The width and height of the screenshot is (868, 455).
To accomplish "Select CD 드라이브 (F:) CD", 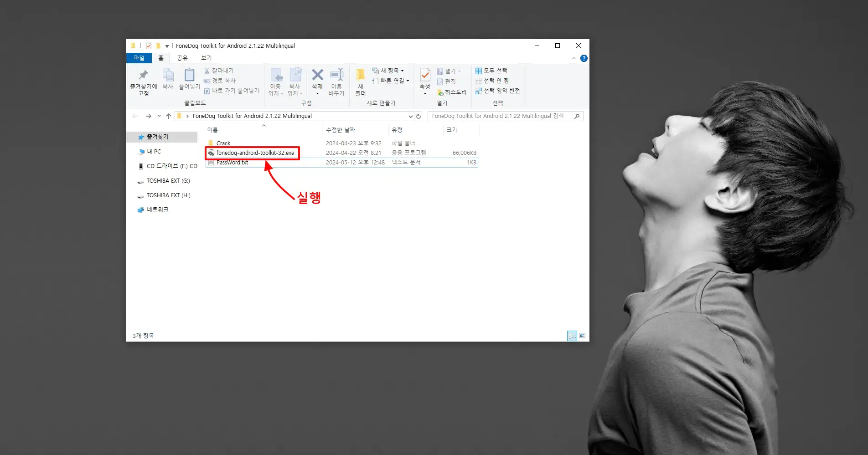I will coord(167,166).
